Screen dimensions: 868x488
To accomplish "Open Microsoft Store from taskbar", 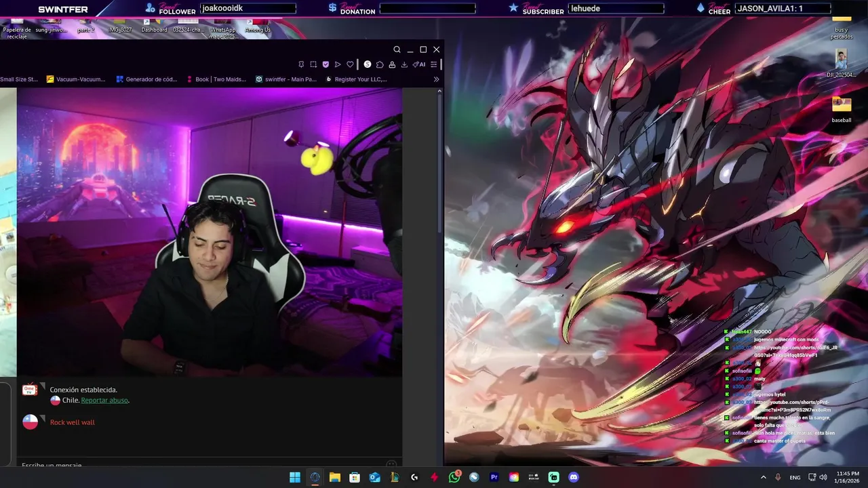I will pos(355,477).
